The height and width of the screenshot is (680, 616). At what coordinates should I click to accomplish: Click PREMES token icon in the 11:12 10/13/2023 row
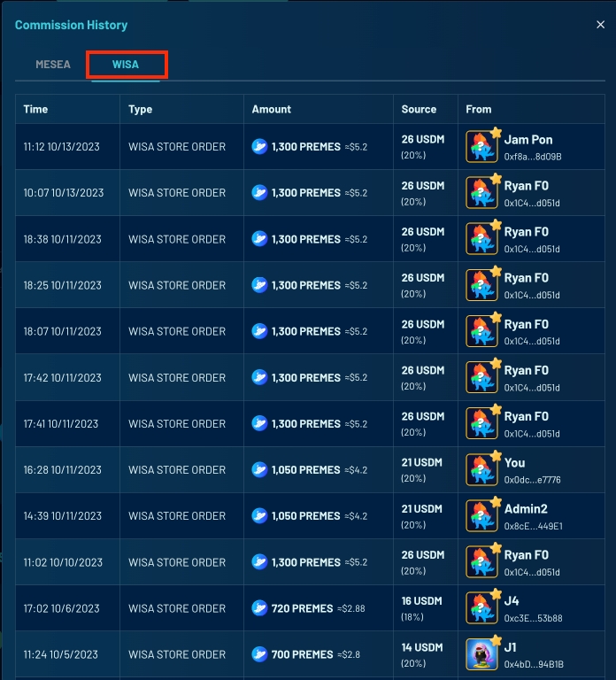coord(259,147)
